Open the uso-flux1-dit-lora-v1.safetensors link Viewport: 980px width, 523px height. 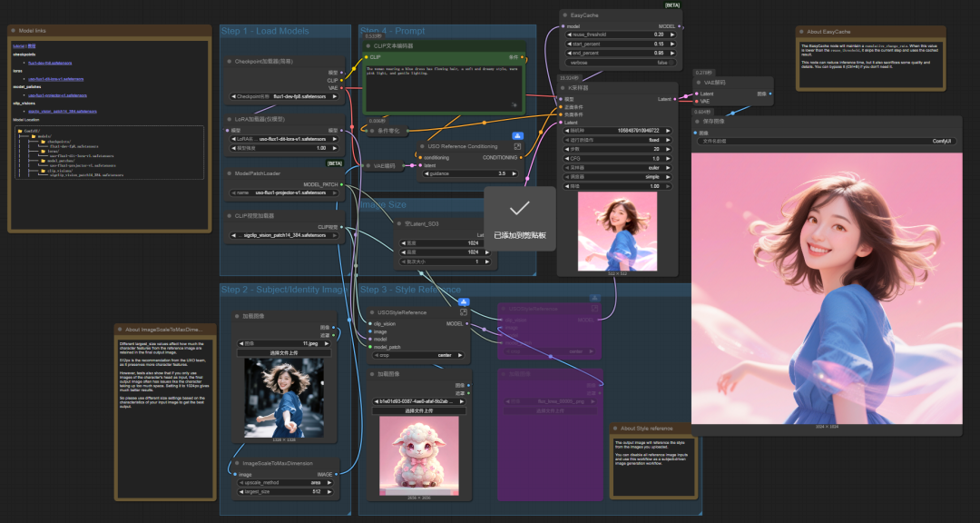55,79
